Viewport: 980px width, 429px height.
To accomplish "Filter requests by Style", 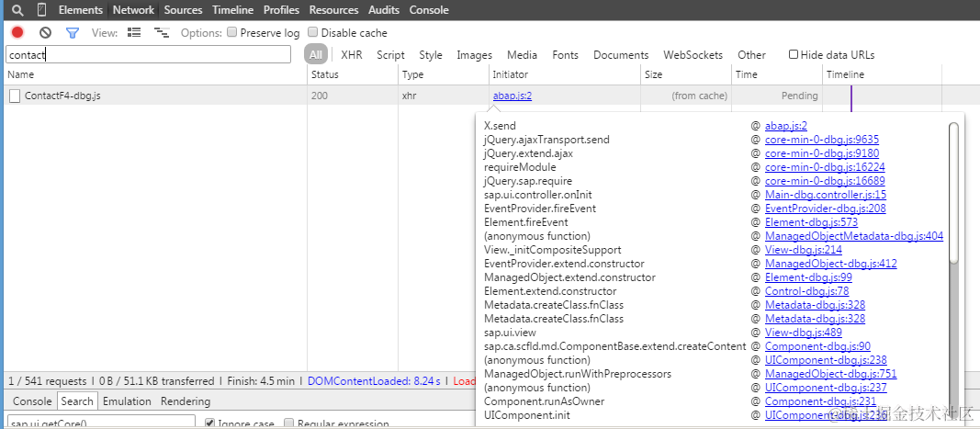I will coord(431,55).
